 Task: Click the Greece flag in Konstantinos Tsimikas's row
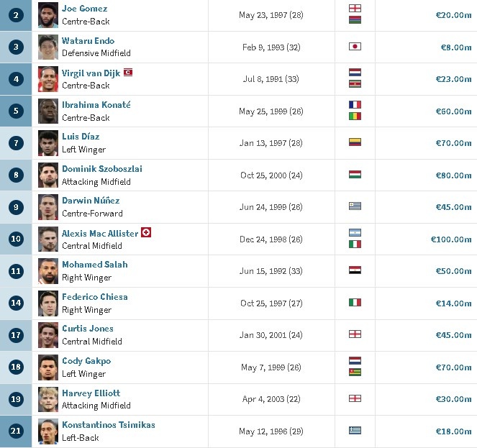(354, 431)
